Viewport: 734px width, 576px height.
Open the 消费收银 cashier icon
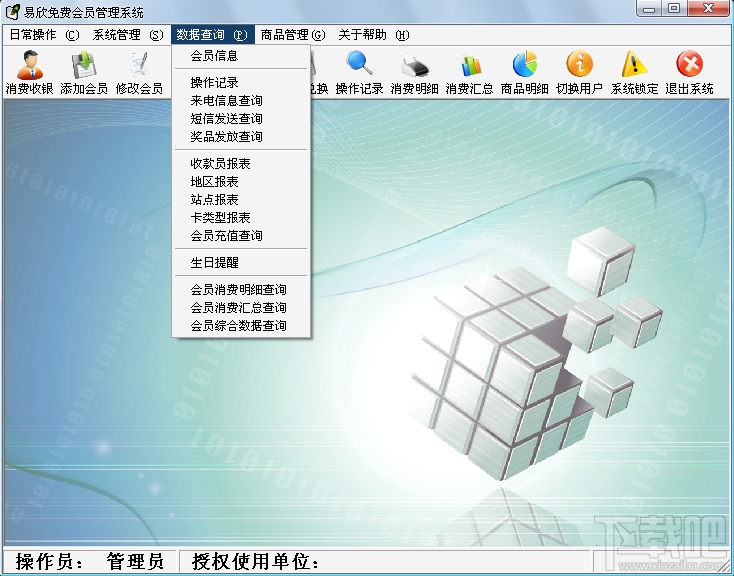pos(29,72)
